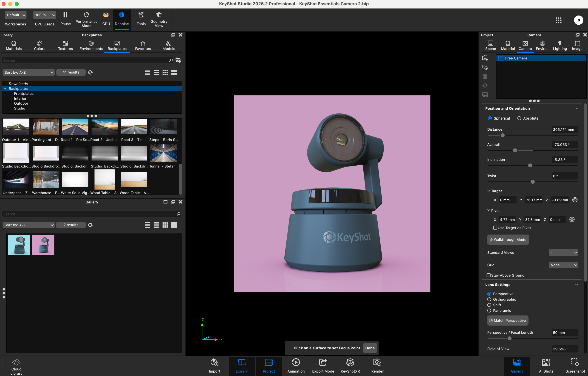Switch to the Environments library tab
Screen dimensions: 588x376
pyautogui.click(x=91, y=46)
